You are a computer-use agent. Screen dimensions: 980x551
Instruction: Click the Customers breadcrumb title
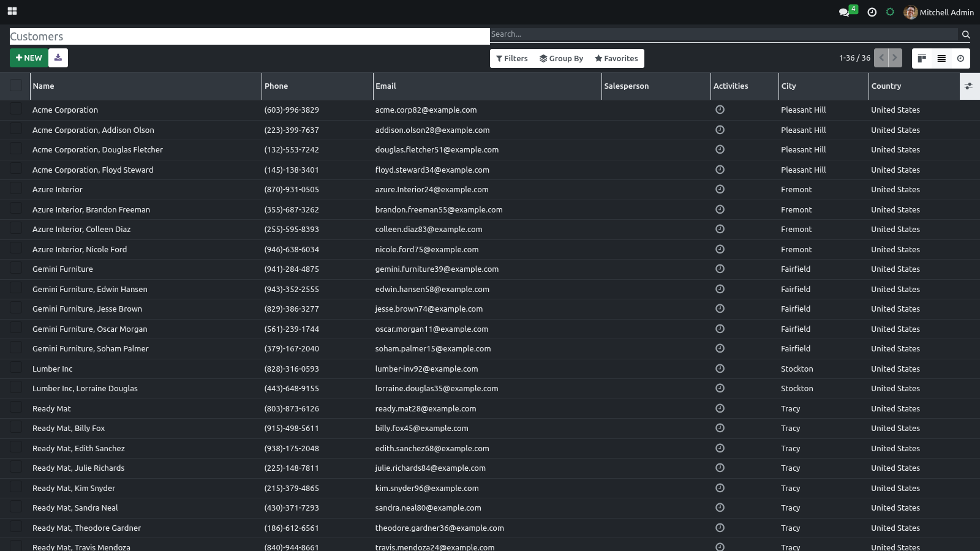coord(37,37)
